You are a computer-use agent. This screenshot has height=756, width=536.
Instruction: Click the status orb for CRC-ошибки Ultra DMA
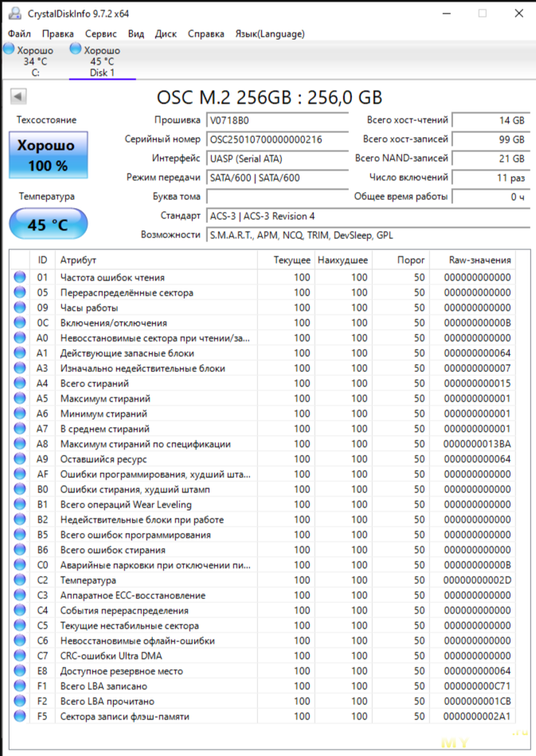click(20, 656)
